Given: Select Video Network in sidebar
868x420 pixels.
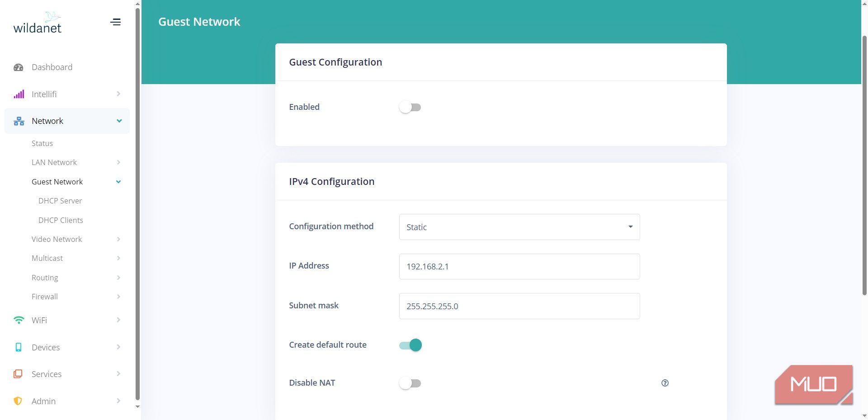Looking at the screenshot, I should tap(57, 239).
